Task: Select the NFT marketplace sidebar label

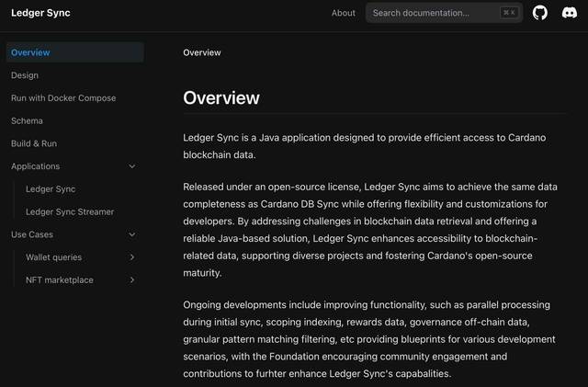Action: coord(60,280)
